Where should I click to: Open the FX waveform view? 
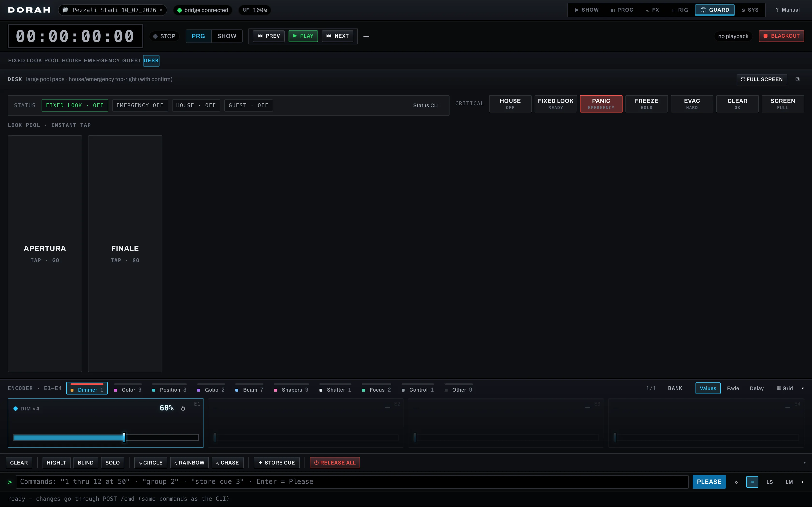tap(652, 10)
